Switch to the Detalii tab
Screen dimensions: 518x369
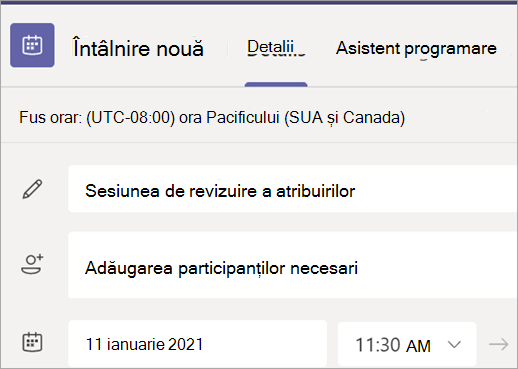click(x=276, y=48)
